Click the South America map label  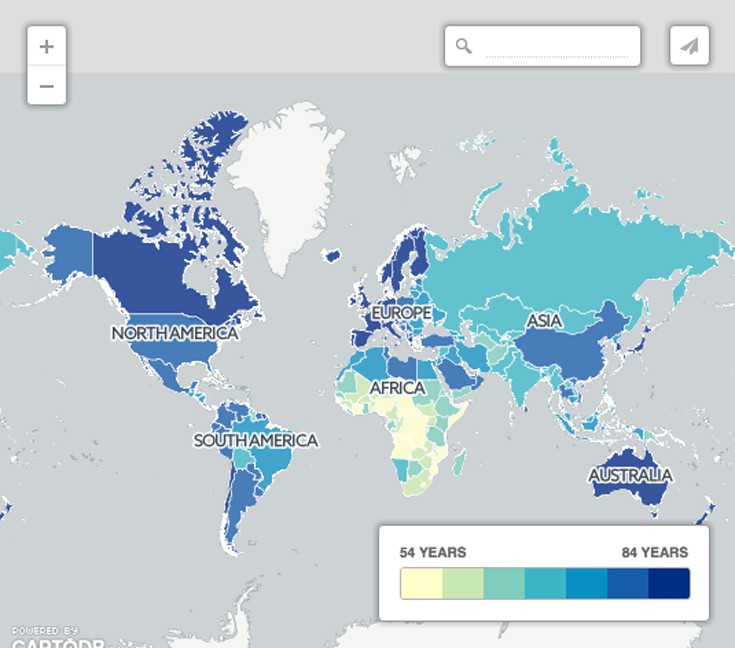pyautogui.click(x=256, y=440)
